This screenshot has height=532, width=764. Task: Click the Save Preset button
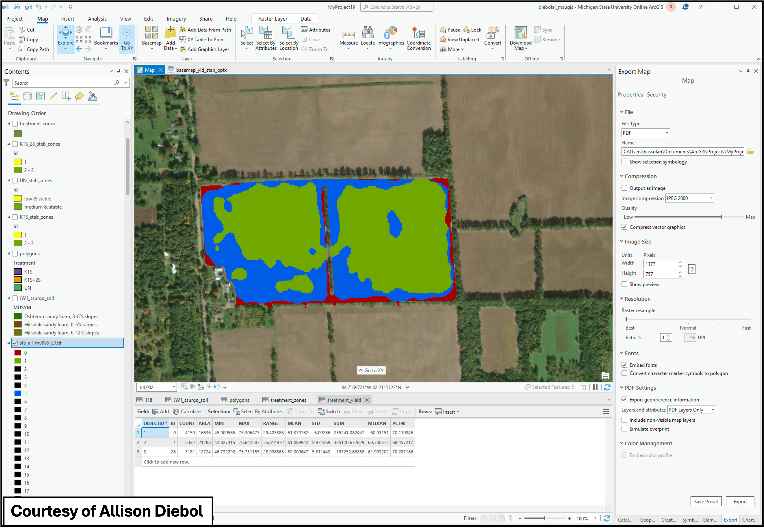pos(706,501)
